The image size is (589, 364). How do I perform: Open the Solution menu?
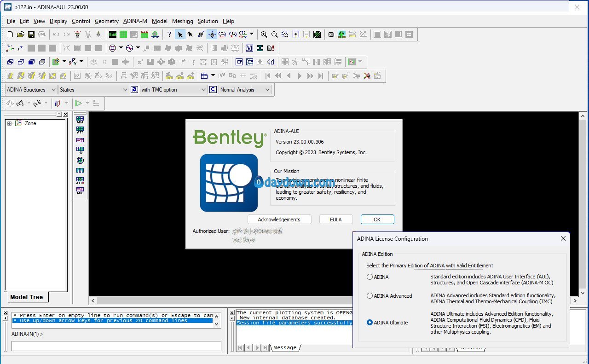[x=208, y=21]
